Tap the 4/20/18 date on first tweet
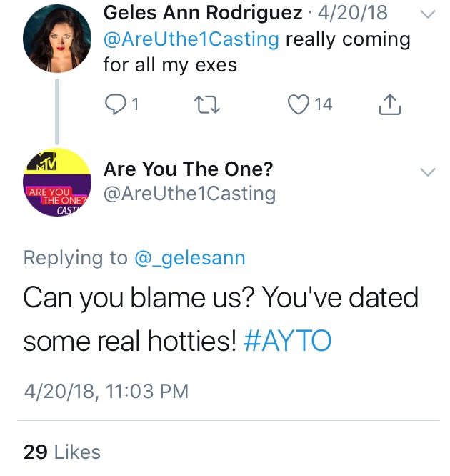450x476 pixels. click(x=353, y=13)
